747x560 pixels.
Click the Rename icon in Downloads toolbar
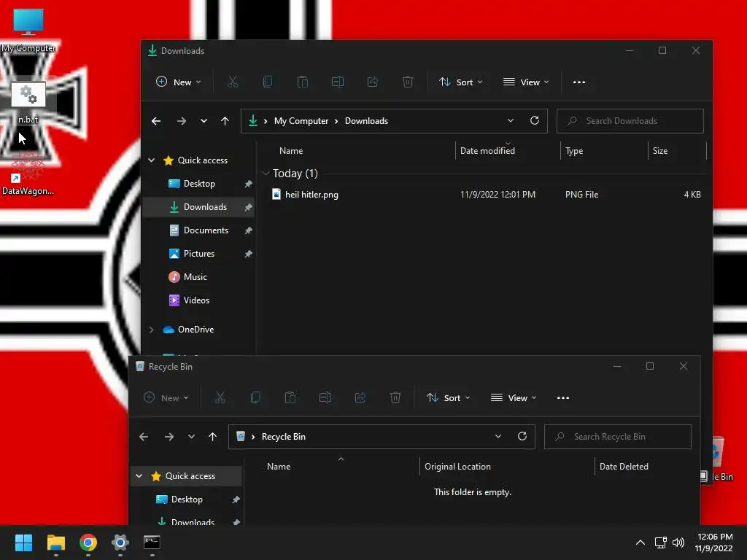[x=338, y=82]
